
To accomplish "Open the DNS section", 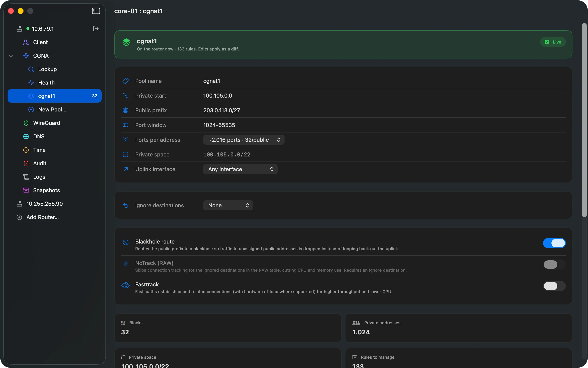I will click(55, 136).
